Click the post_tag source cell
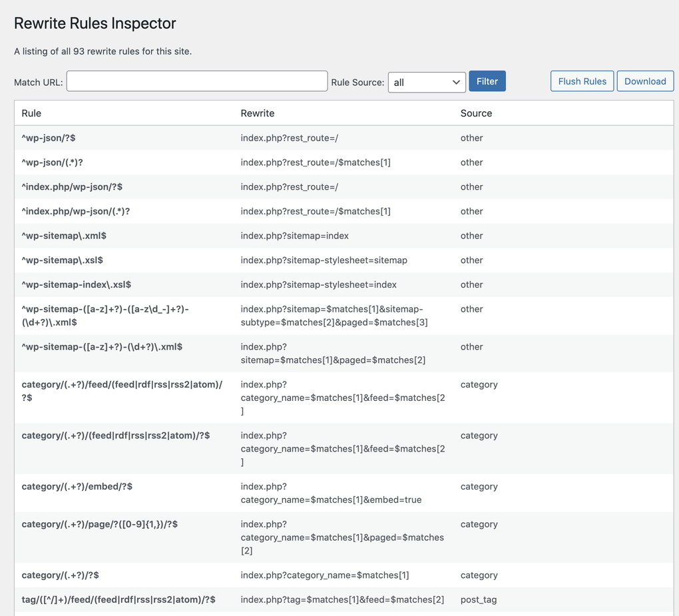The height and width of the screenshot is (616, 679). pyautogui.click(x=479, y=600)
